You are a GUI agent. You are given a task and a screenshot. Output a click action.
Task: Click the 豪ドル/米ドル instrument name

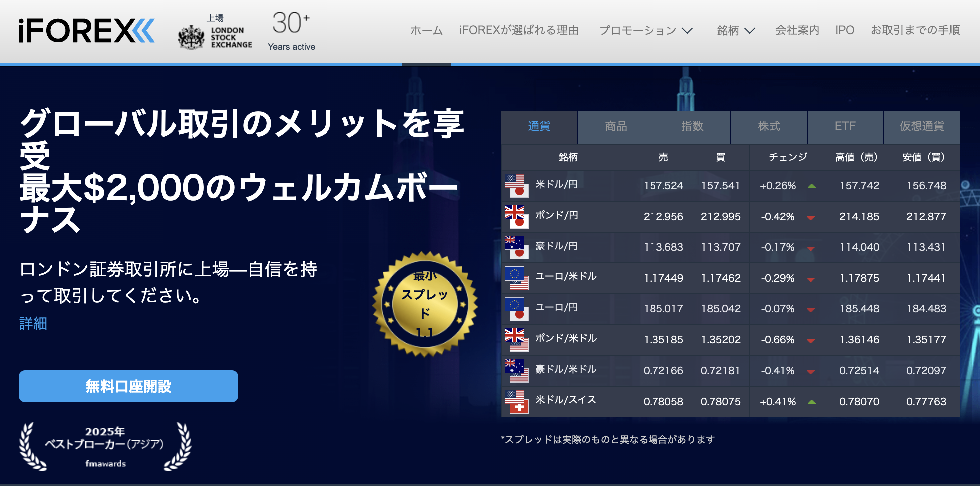point(566,370)
